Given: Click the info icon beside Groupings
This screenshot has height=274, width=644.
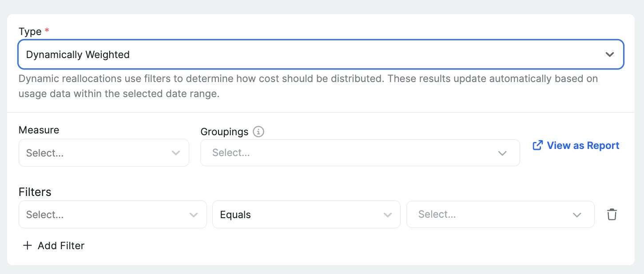Looking at the screenshot, I should coord(258,132).
